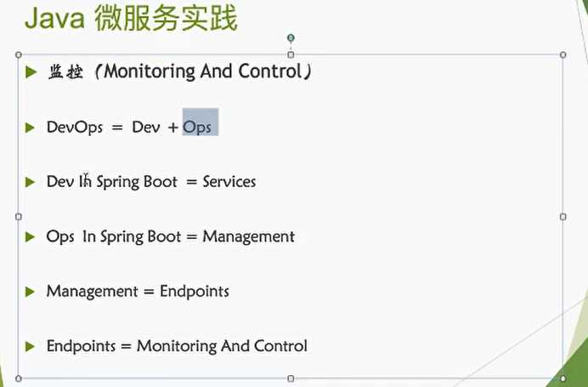
Task: Click the bottom-left corner resize handle
Action: click(19, 378)
